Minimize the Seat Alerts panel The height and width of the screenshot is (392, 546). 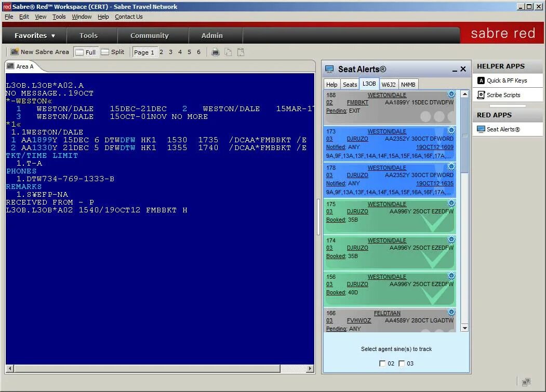pos(455,70)
